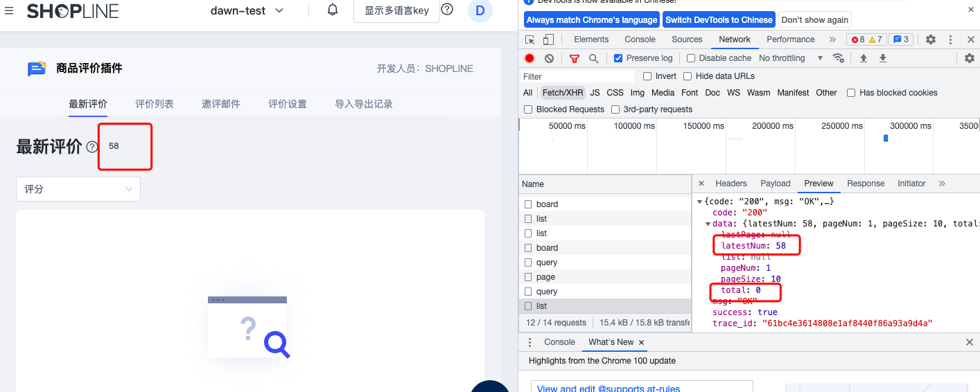Switch to 导入导出记录 tab
The width and height of the screenshot is (980, 392).
tap(364, 104)
